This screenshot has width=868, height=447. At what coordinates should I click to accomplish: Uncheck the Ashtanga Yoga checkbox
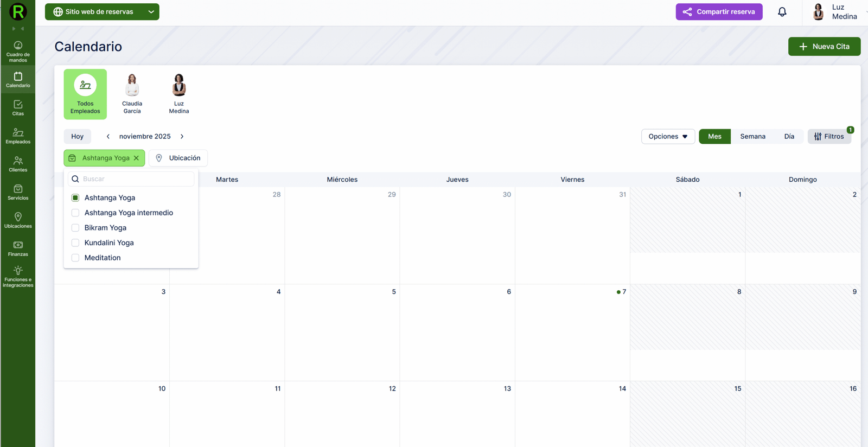tap(75, 198)
